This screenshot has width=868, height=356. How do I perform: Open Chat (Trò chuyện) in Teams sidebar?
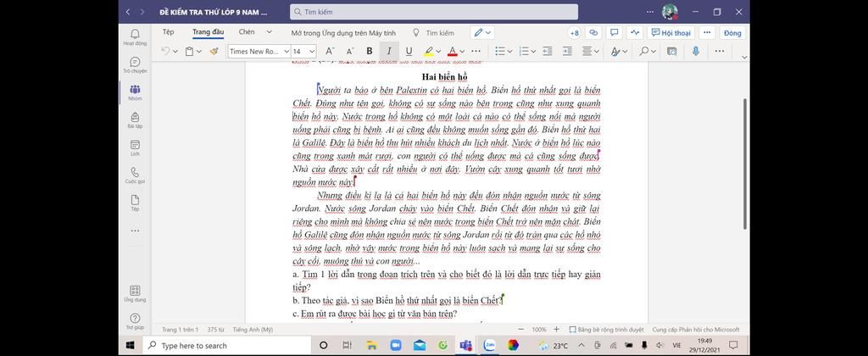pyautogui.click(x=135, y=64)
